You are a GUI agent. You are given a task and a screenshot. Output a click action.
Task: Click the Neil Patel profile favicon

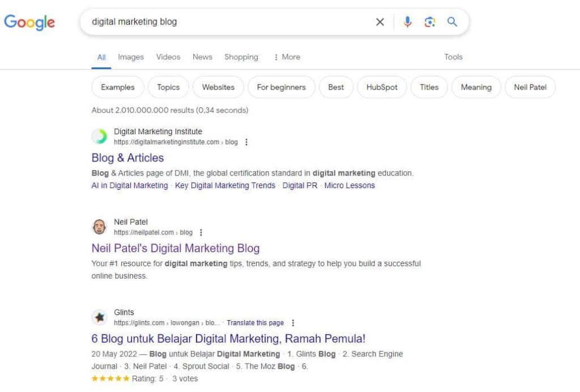tap(101, 227)
